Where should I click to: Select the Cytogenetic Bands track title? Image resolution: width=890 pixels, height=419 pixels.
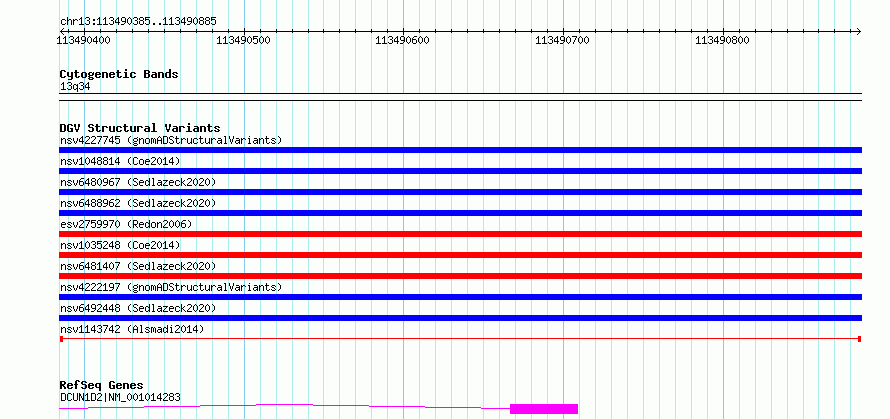point(119,74)
